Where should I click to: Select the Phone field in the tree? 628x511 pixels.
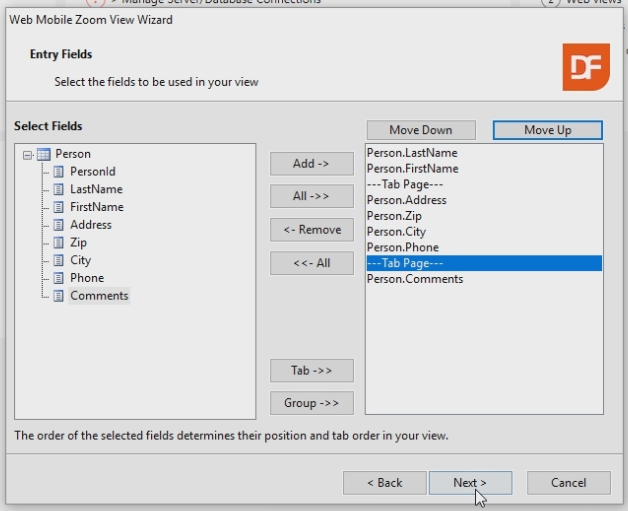tap(86, 278)
